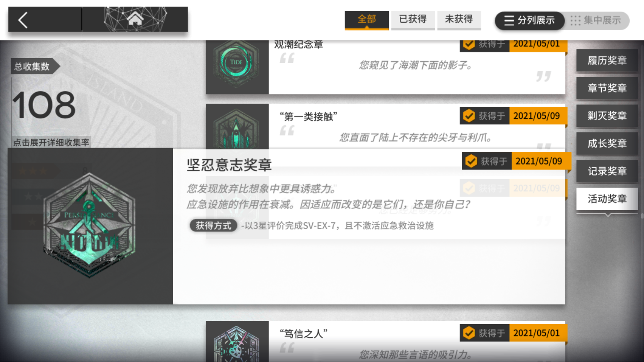The image size is (644, 362).
Task: Tap checkmark on 坚忍意志奖章 obtained badge
Action: 471,161
